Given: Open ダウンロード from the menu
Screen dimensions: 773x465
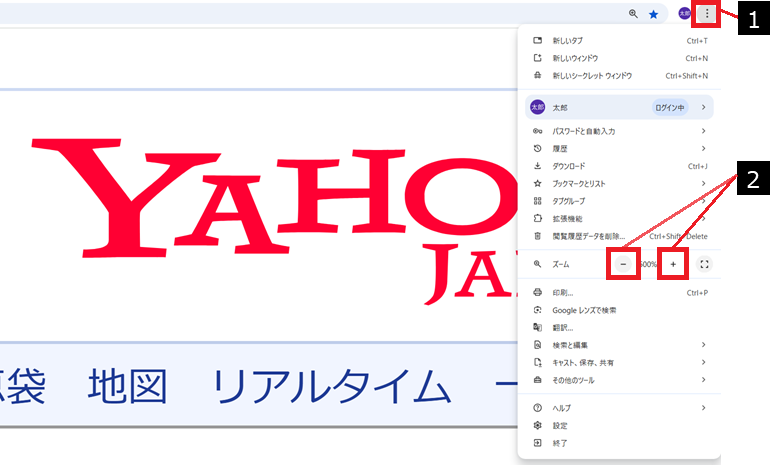Looking at the screenshot, I should coord(620,166).
